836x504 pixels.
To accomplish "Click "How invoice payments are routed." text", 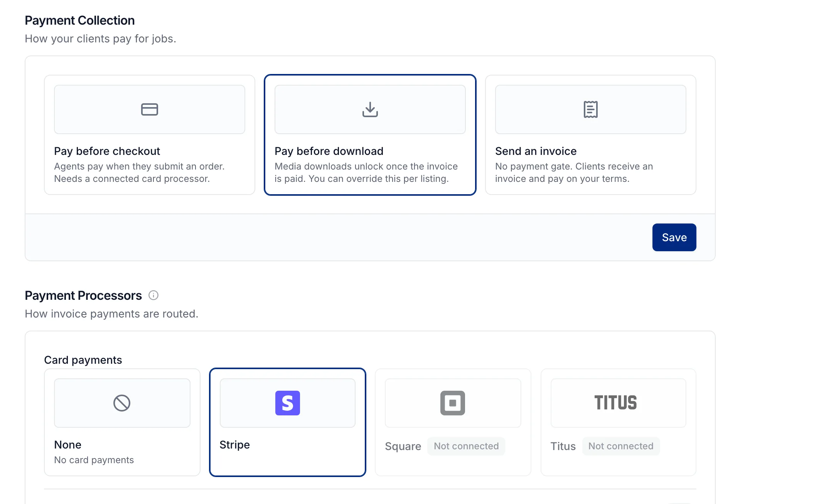I will [x=111, y=314].
